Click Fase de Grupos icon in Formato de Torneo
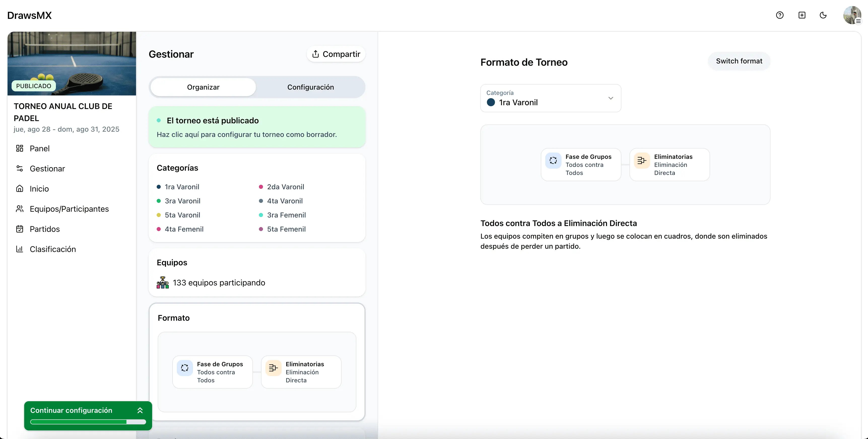 (553, 160)
